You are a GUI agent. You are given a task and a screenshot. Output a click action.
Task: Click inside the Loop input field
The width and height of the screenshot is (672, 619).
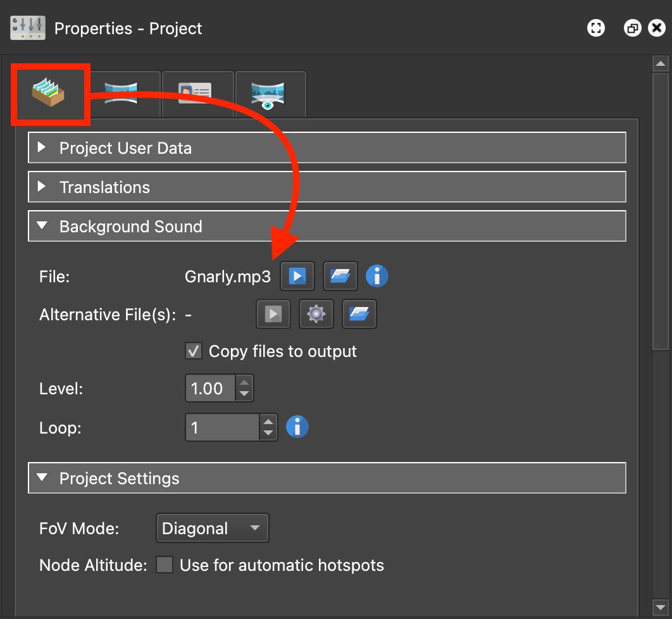point(218,427)
